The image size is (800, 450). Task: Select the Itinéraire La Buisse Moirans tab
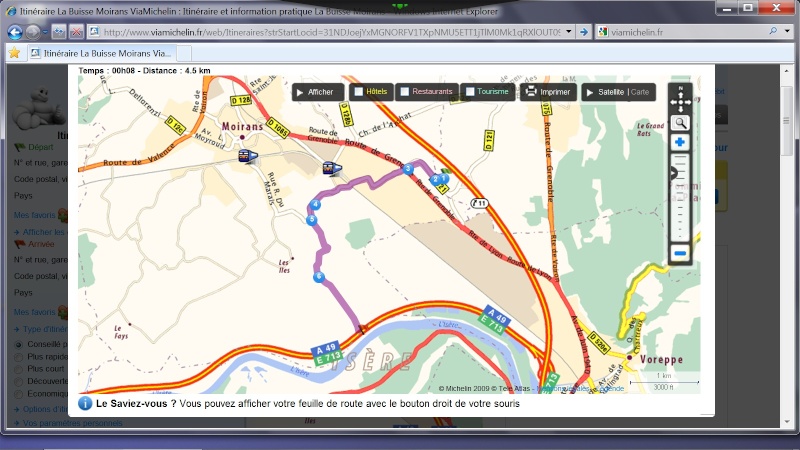coord(101,53)
